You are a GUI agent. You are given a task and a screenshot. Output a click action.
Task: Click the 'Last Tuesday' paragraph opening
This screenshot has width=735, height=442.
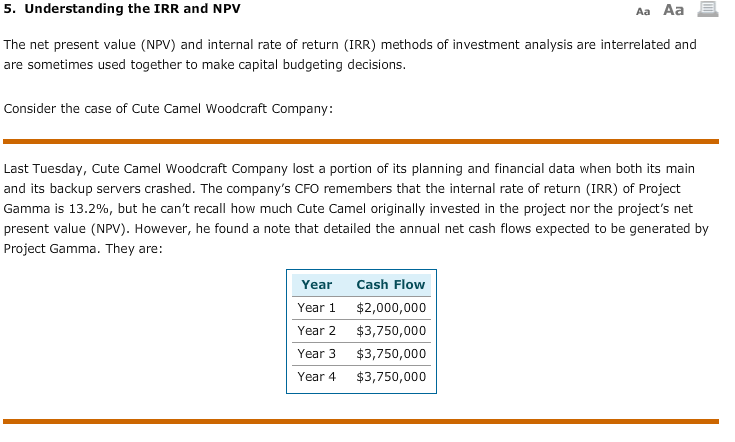click(x=44, y=169)
